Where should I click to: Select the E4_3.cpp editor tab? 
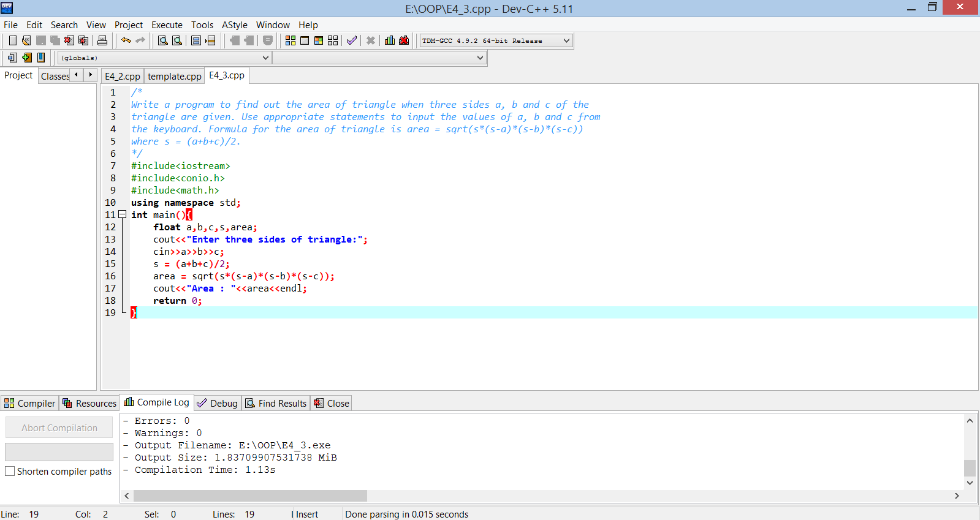click(x=227, y=75)
